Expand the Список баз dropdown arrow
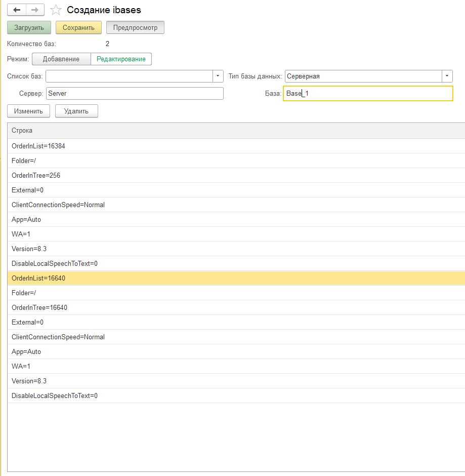465x476 pixels. click(x=218, y=76)
